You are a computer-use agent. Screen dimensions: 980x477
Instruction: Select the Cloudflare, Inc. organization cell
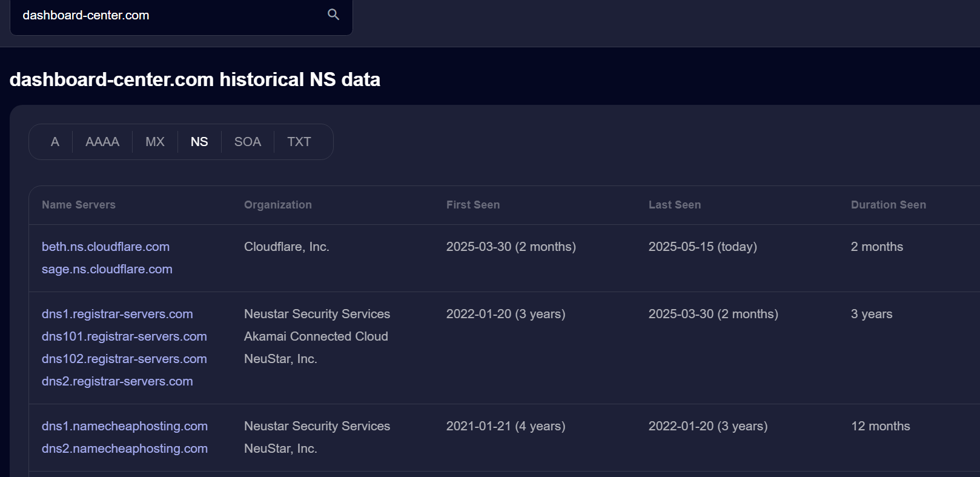click(286, 247)
